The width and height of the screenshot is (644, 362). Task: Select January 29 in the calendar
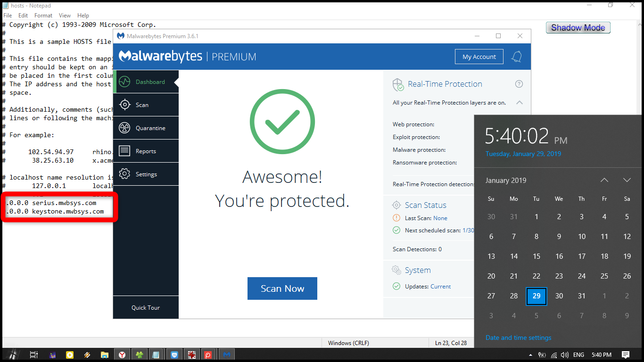click(x=537, y=296)
